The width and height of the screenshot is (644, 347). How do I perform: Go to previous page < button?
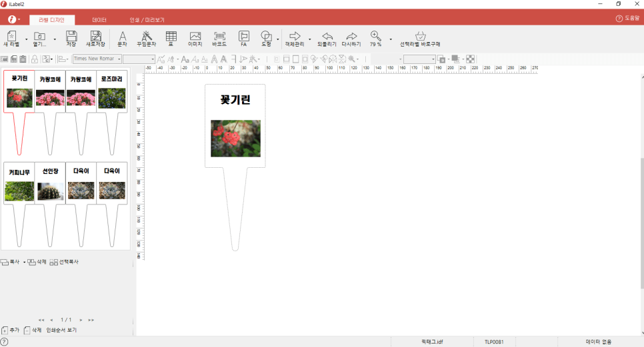(51, 320)
